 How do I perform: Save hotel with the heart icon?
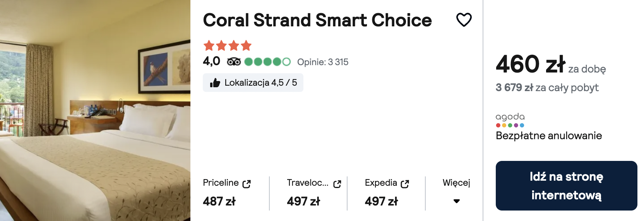pyautogui.click(x=464, y=20)
